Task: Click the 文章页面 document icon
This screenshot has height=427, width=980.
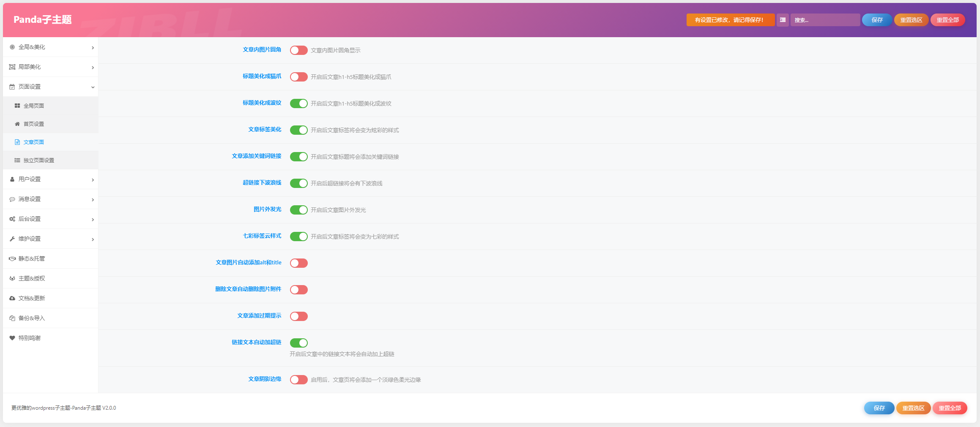Action: (x=17, y=142)
